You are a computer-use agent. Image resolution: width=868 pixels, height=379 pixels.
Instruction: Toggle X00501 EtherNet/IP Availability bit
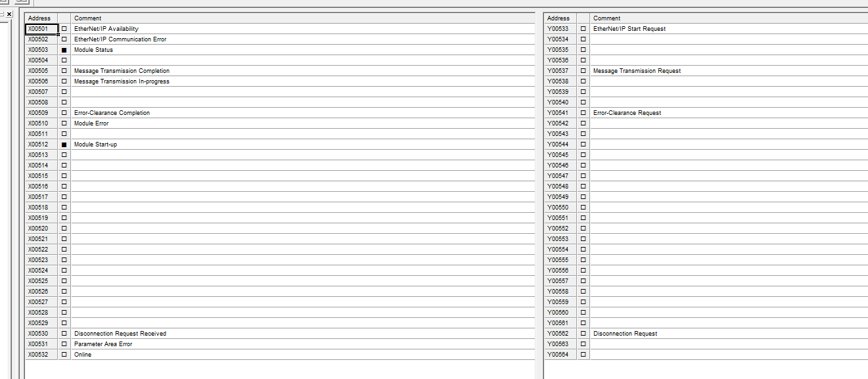tap(64, 29)
